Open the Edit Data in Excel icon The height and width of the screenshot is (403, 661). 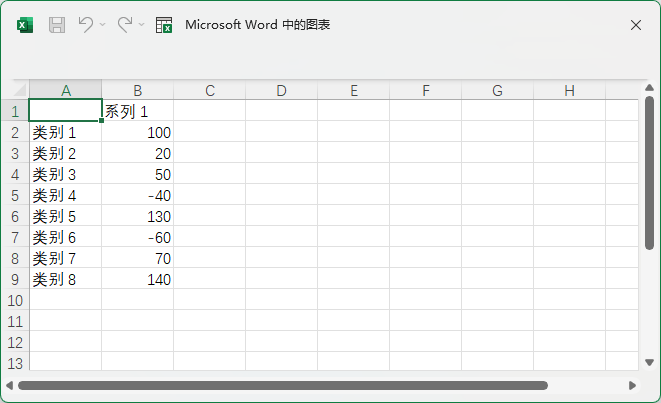click(x=164, y=25)
